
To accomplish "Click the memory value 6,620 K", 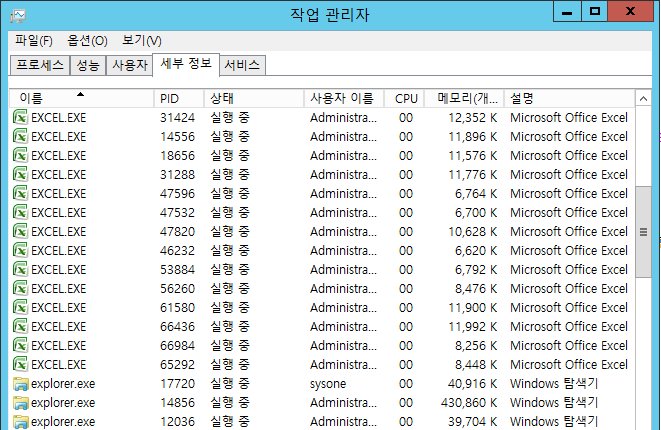I will pyautogui.click(x=476, y=250).
